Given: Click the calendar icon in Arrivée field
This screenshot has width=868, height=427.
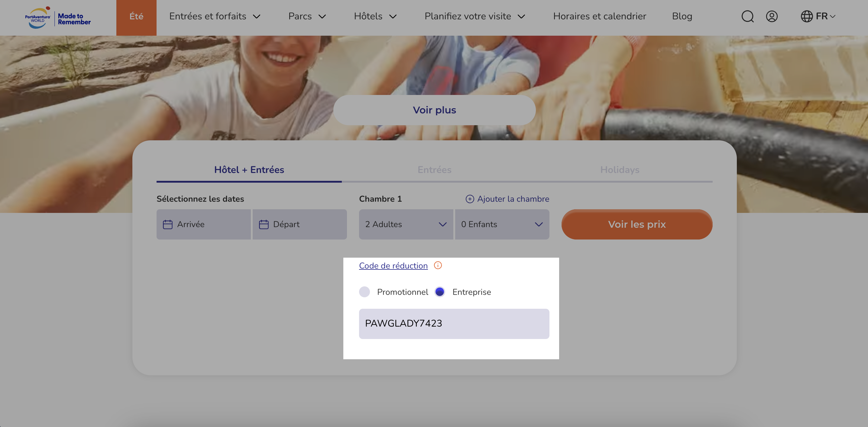Looking at the screenshot, I should point(168,224).
